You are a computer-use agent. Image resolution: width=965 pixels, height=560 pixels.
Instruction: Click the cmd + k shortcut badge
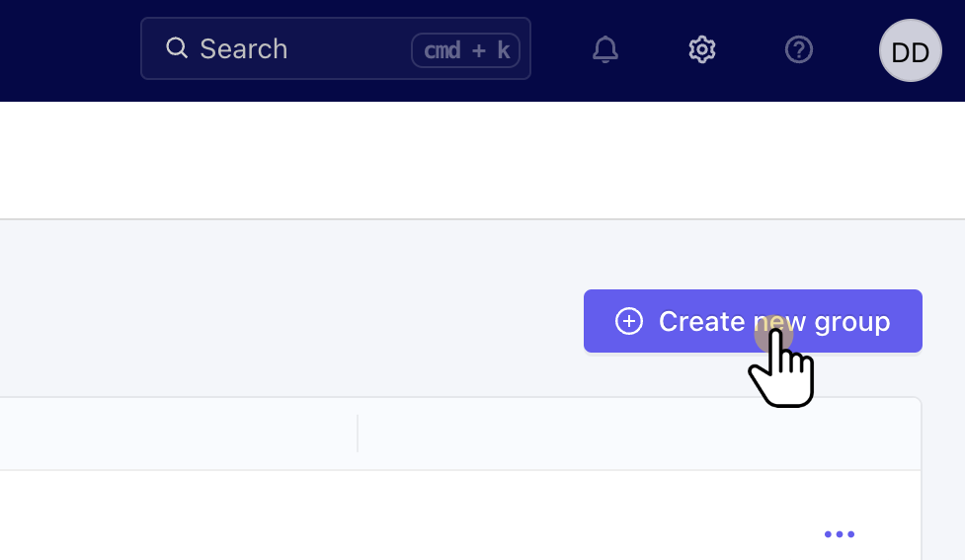click(465, 49)
